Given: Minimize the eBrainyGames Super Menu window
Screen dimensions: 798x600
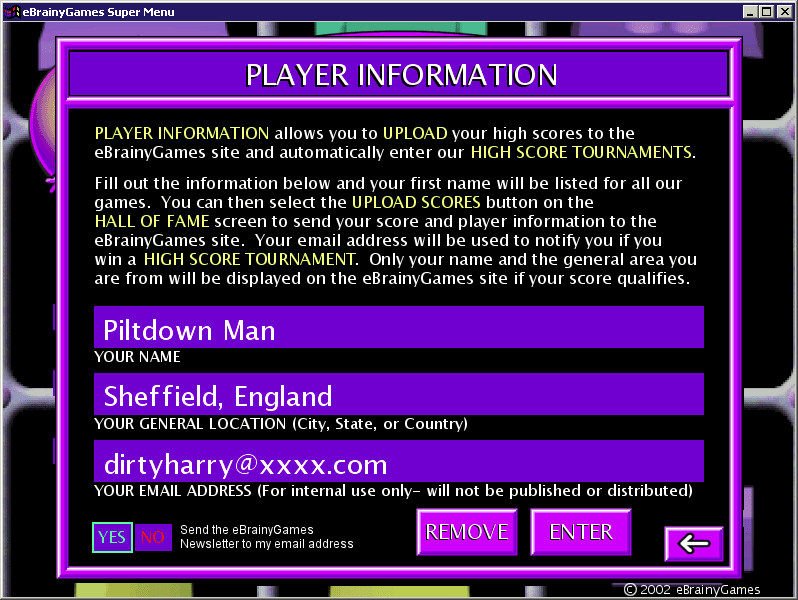Looking at the screenshot, I should point(749,12).
